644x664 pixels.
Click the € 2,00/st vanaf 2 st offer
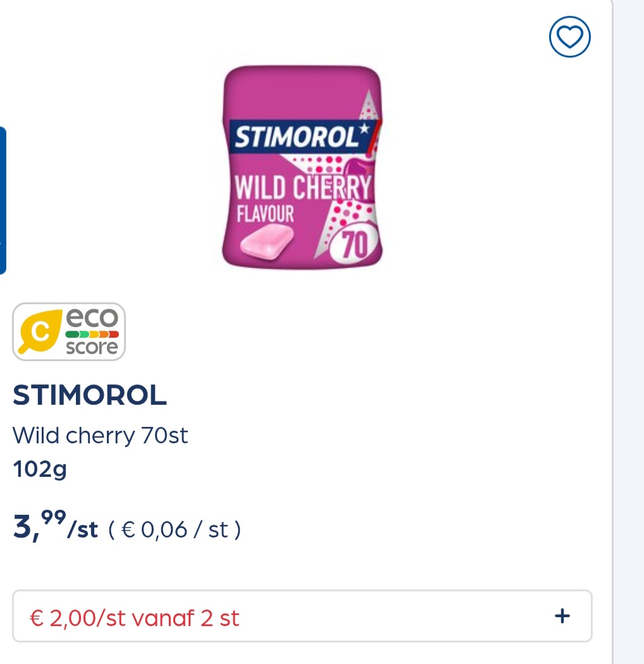point(134,618)
